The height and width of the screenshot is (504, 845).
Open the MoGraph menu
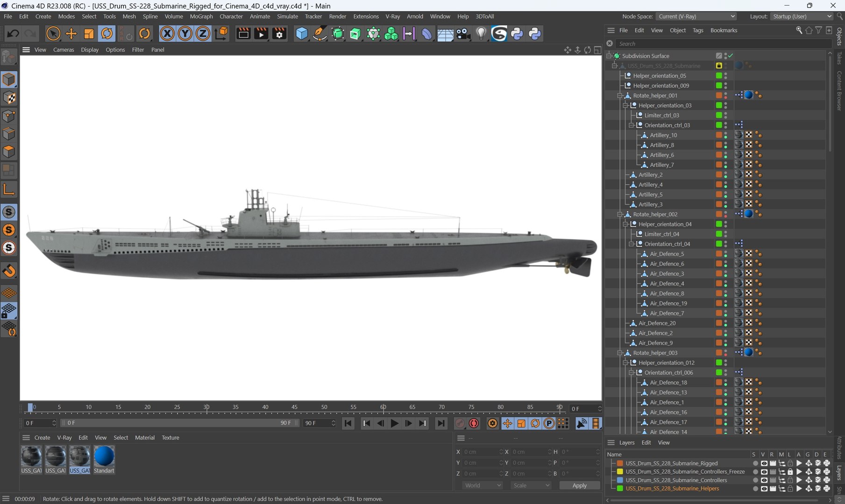click(201, 16)
